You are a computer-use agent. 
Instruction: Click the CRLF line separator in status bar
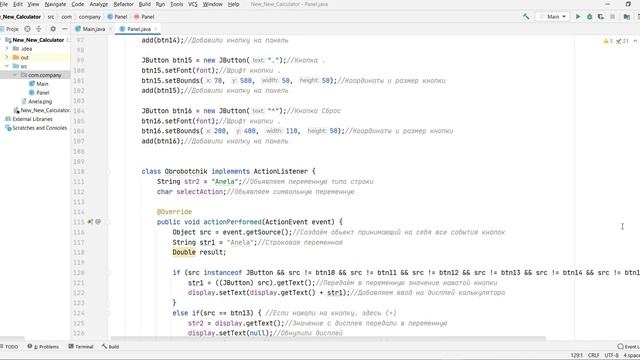(x=593, y=356)
